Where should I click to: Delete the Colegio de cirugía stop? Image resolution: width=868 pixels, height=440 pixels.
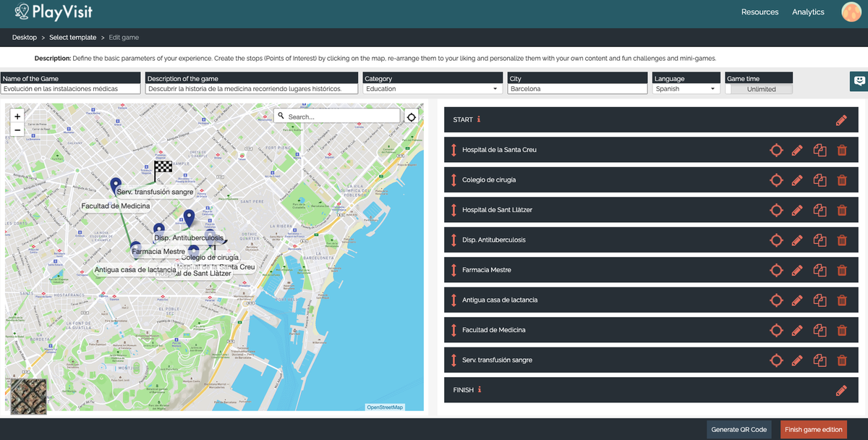[842, 180]
